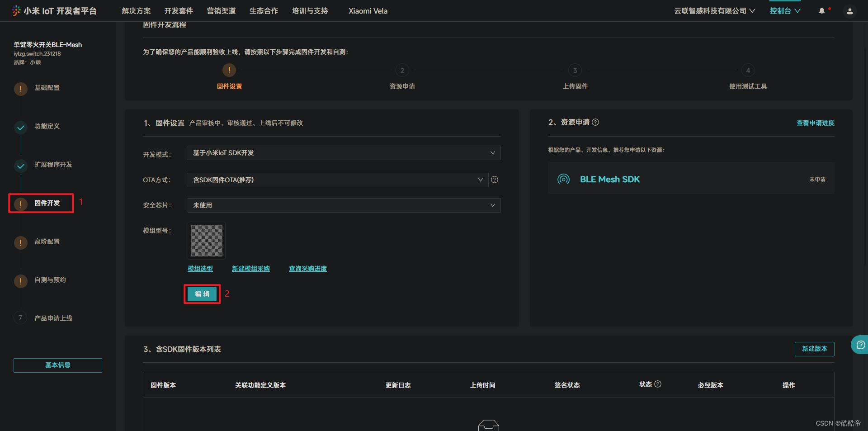Click the 固件版本 column header
Screen dimensions: 868x431
click(163, 385)
